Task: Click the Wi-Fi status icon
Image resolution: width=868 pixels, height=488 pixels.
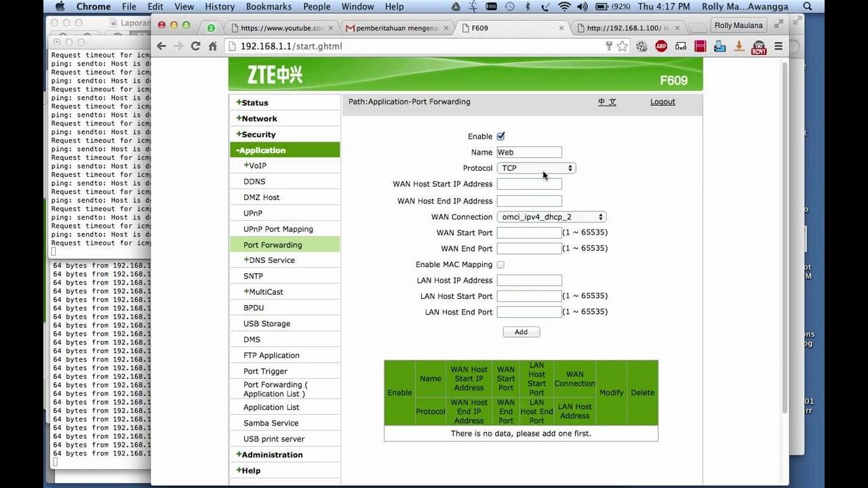Action: tap(564, 6)
